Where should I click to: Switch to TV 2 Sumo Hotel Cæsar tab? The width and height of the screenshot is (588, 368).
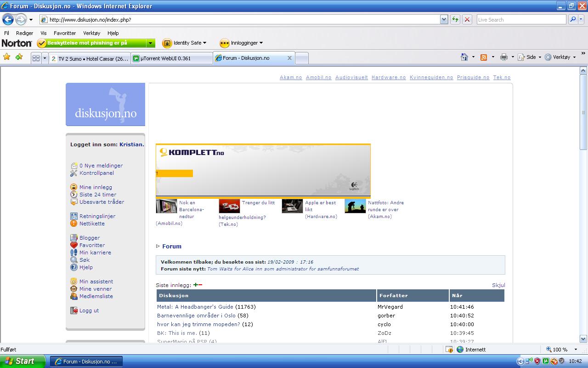(90, 58)
